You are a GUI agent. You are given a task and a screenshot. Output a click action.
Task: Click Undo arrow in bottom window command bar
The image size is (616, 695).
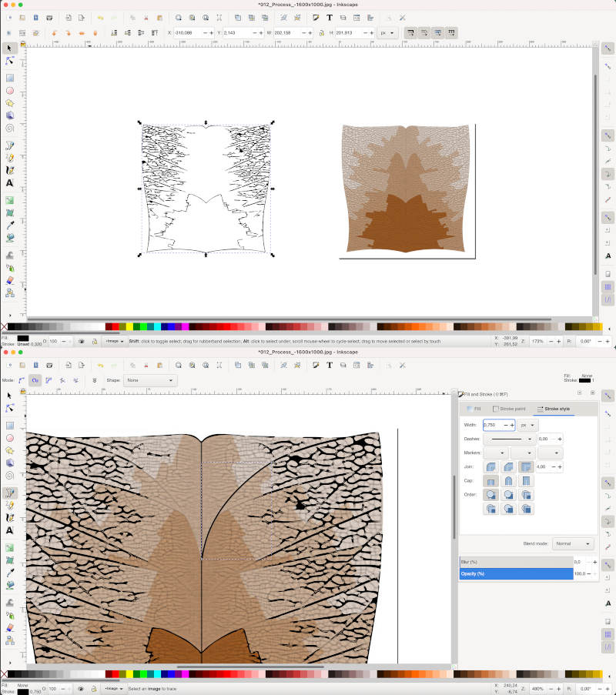[x=100, y=366]
